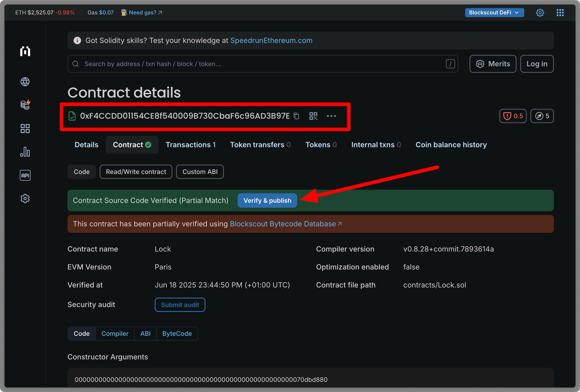Switch to the Transactions tab
Screen dimensions: 580x392
click(x=191, y=145)
